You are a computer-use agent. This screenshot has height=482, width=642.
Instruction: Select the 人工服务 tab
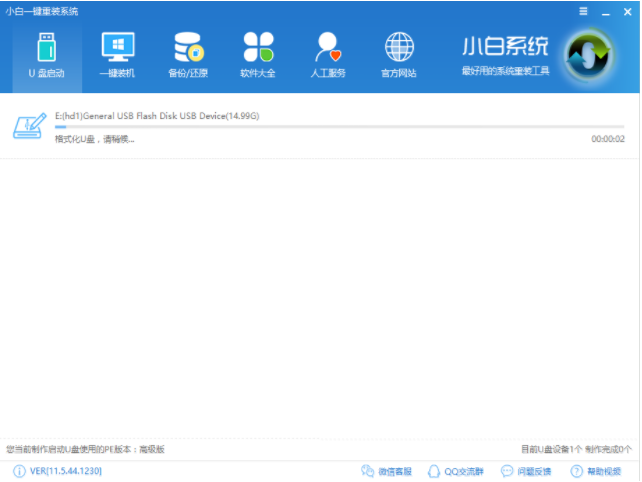(x=328, y=55)
